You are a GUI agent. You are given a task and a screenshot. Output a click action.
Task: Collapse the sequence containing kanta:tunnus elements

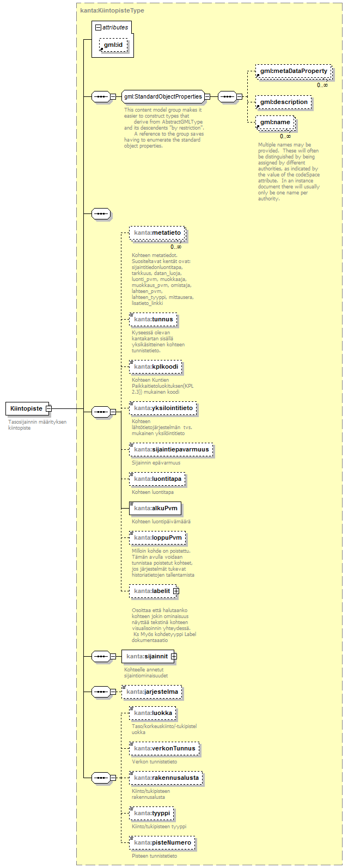click(113, 412)
